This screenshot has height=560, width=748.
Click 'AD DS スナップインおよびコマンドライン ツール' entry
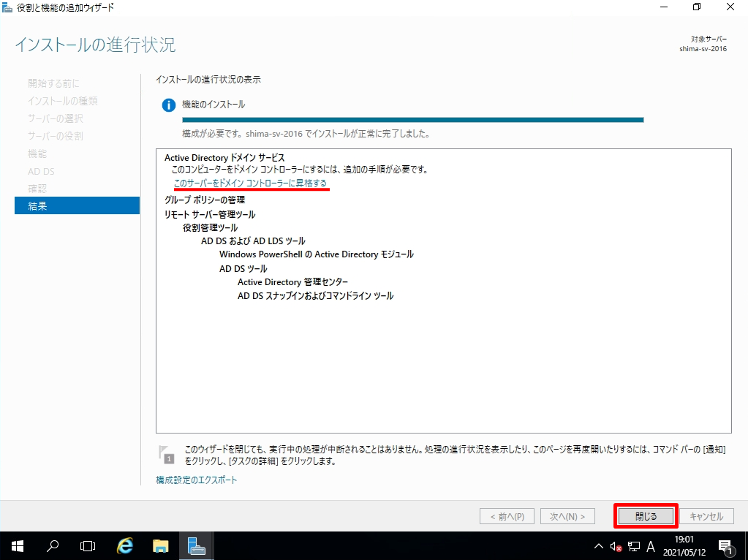point(315,296)
